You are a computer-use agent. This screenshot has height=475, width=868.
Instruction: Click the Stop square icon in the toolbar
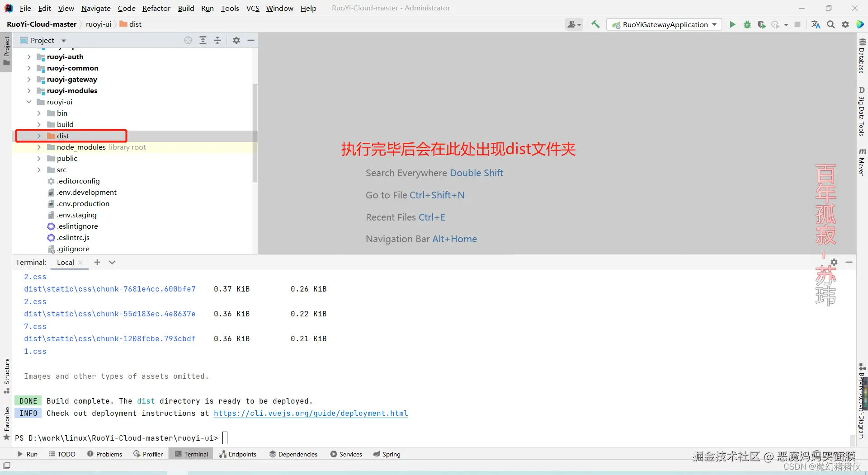[797, 24]
